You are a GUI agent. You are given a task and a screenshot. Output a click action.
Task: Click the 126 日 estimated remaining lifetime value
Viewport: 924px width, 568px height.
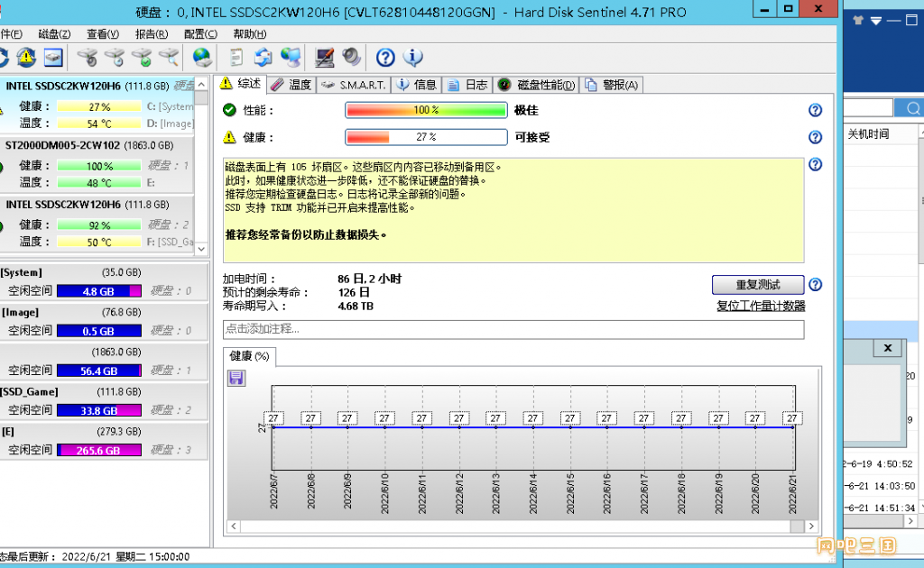click(354, 292)
